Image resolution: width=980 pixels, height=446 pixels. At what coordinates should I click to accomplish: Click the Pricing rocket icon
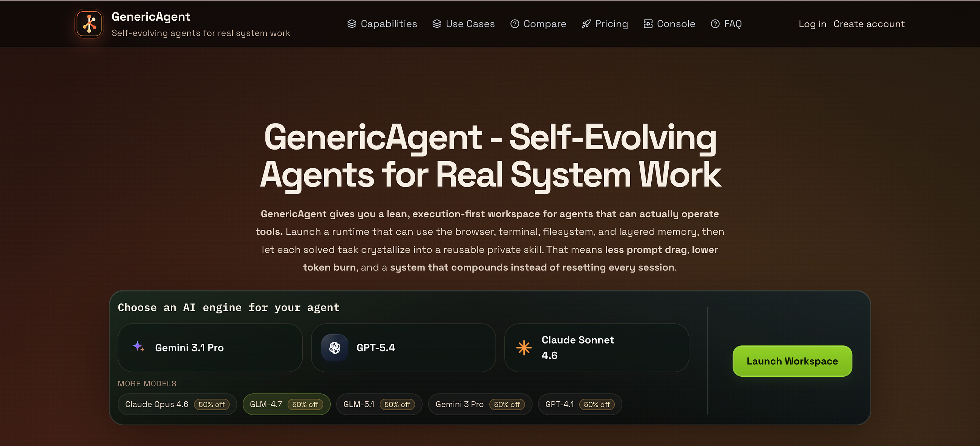click(x=586, y=24)
